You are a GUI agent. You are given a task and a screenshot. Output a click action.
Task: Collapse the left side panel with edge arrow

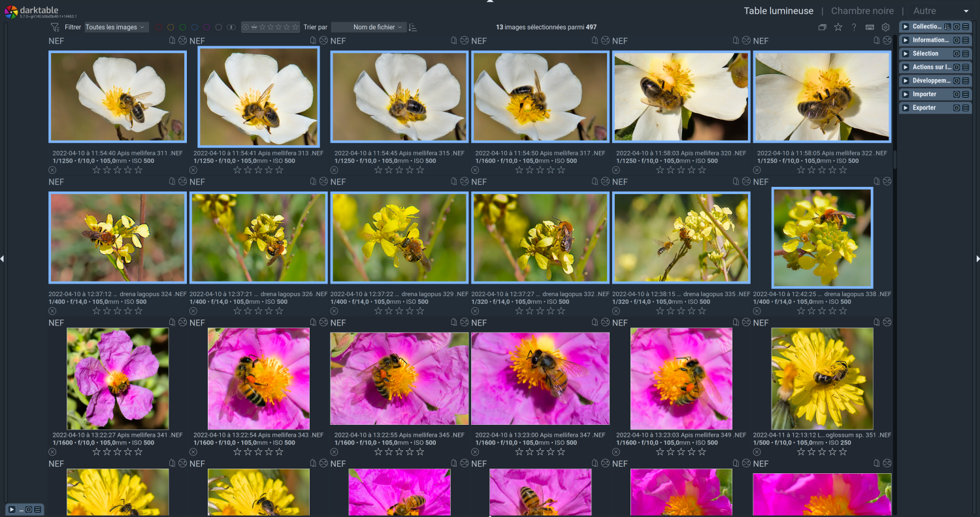(2, 259)
